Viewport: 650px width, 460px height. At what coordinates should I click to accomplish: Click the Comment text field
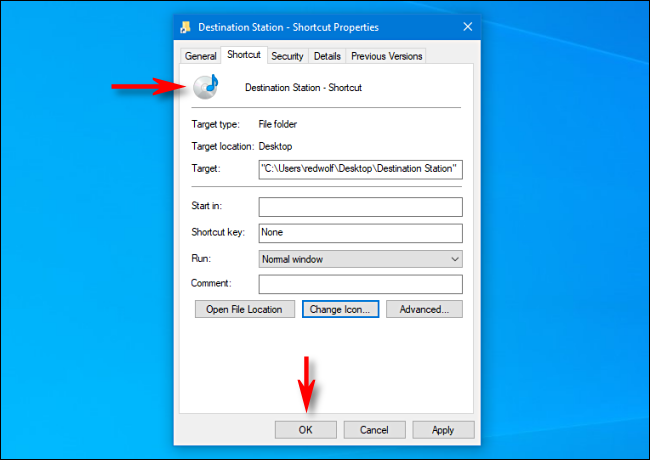[361, 284]
